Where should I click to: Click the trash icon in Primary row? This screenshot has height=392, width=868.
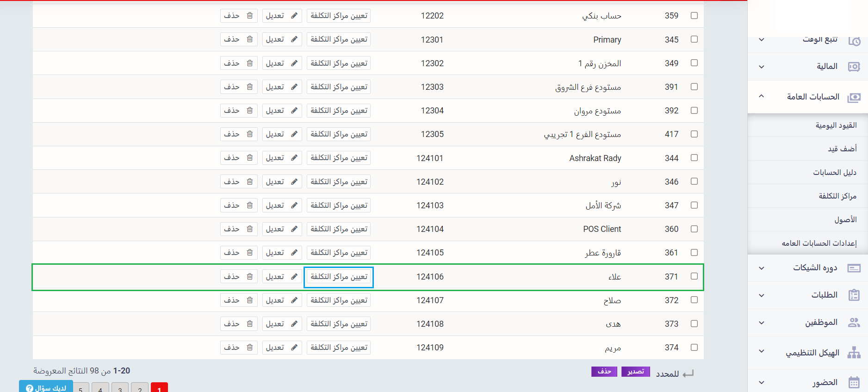click(250, 39)
